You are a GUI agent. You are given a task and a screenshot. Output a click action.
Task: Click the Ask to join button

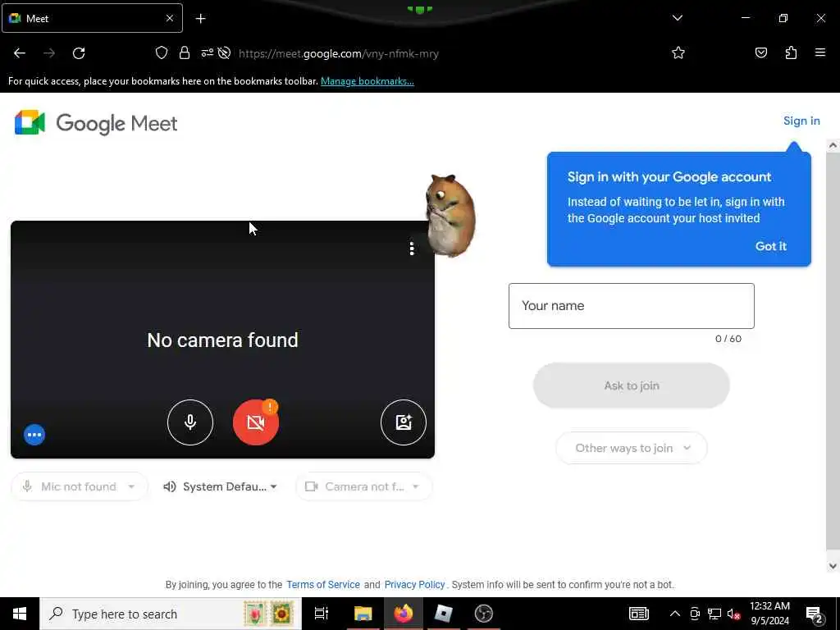pos(632,386)
